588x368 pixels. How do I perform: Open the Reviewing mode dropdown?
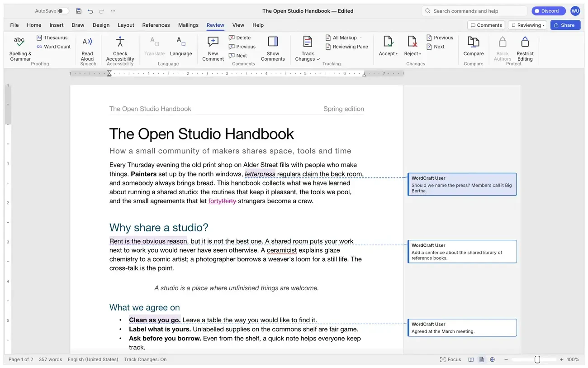tap(527, 25)
